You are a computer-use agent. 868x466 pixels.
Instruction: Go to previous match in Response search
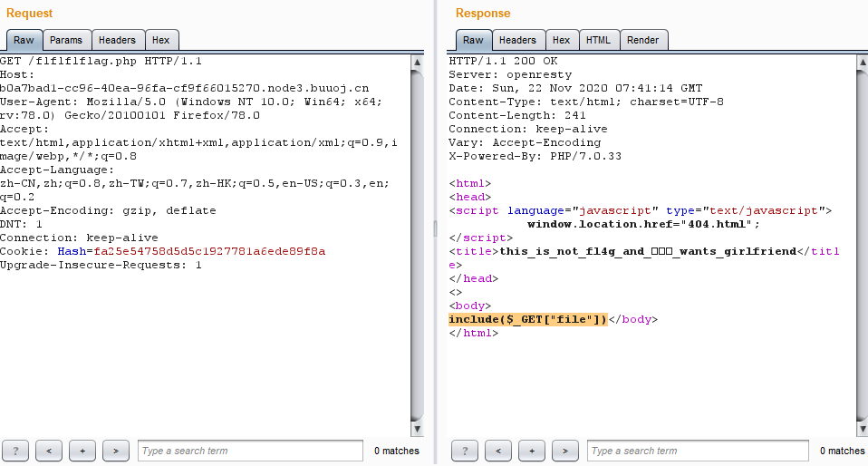(498, 451)
